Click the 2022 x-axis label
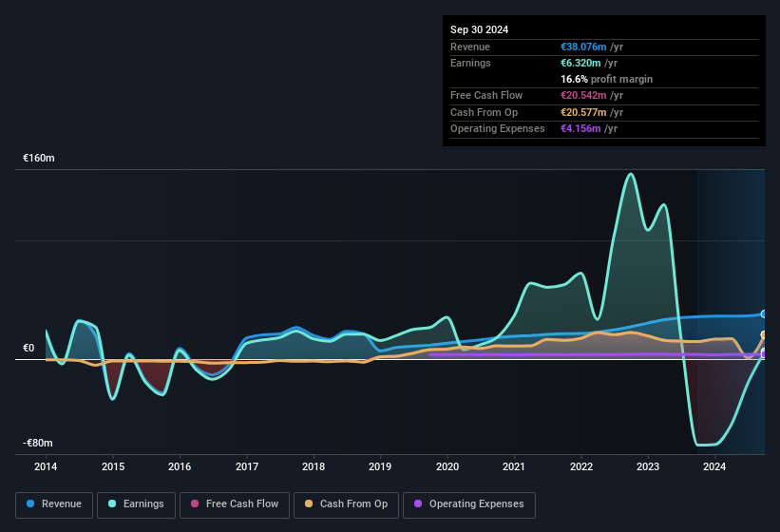 [x=581, y=466]
